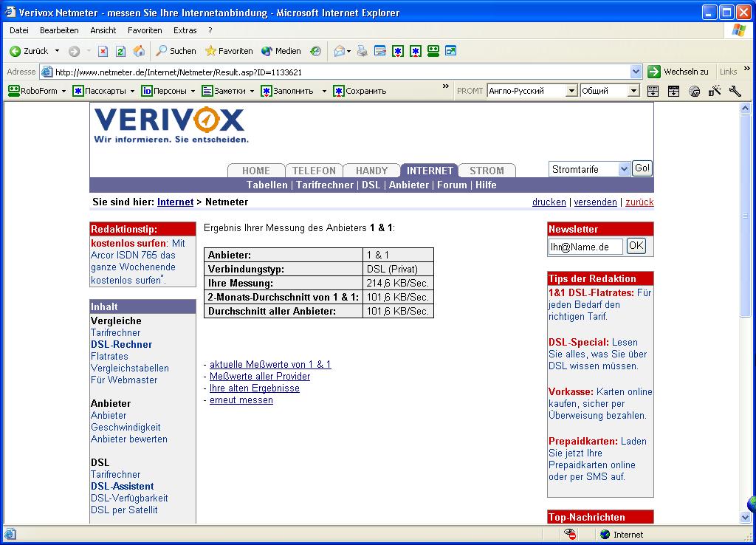756x545 pixels.
Task: Click the Forum link in the purple bar
Action: (452, 185)
